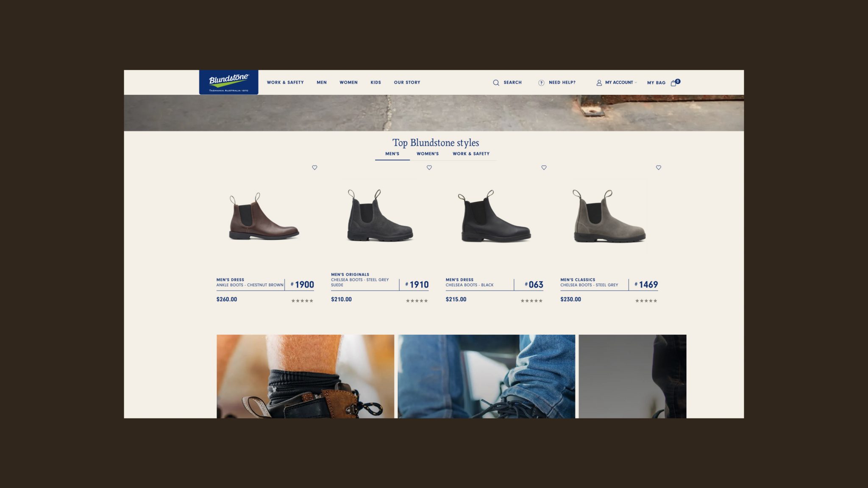Click the bag item count badge
Image resolution: width=868 pixels, height=488 pixels.
coord(678,81)
